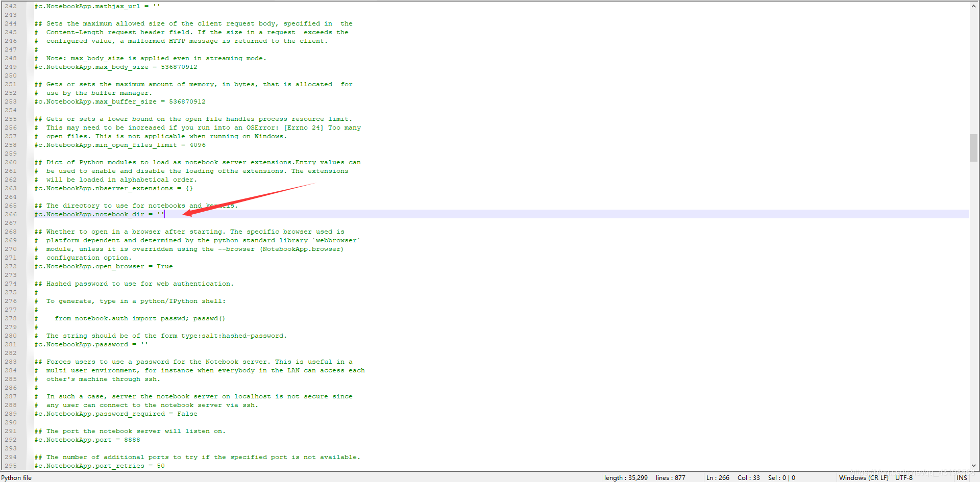This screenshot has width=980, height=482.
Task: Click the 'any user can connect to the notebook server' line
Action: (x=146, y=405)
